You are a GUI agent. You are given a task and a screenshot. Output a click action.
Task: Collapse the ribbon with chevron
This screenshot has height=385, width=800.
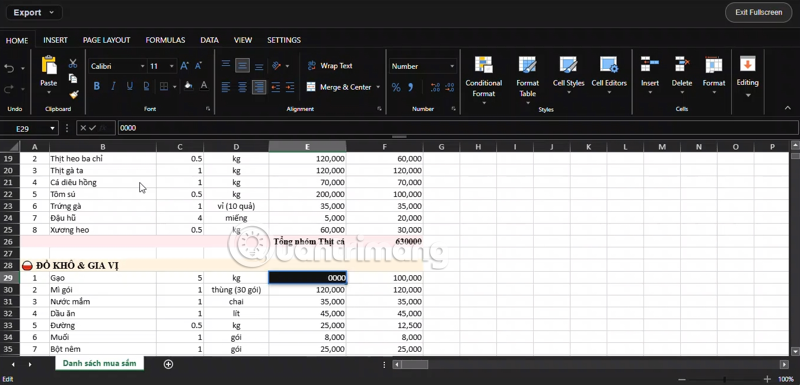coord(787,108)
